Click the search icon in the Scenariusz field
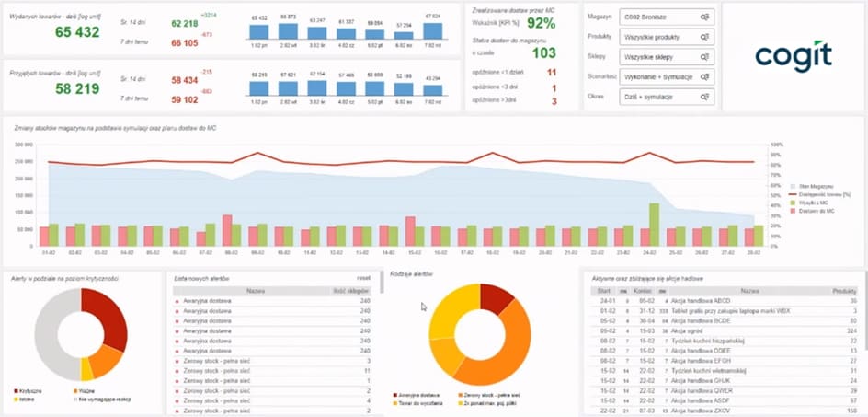The width and height of the screenshot is (868, 417). coord(704,77)
